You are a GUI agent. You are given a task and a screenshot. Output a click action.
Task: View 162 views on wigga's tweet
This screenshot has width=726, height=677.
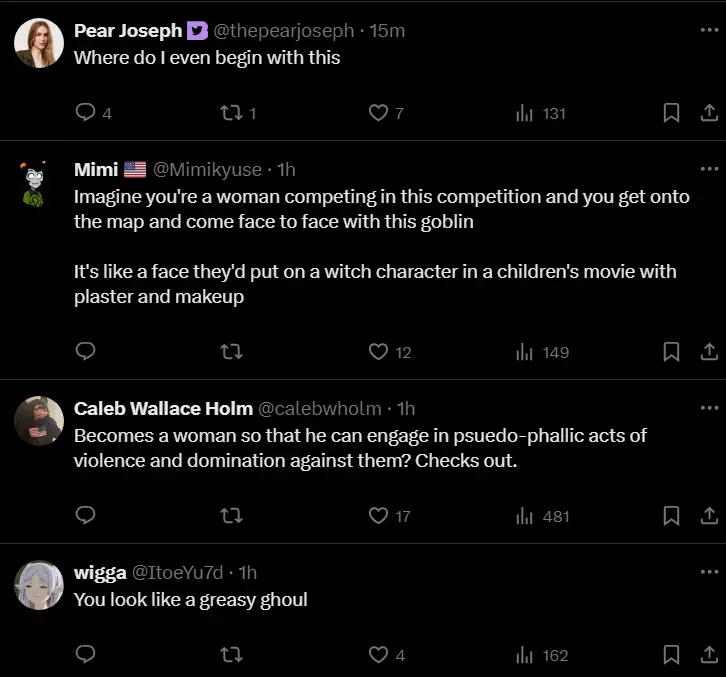coord(542,655)
